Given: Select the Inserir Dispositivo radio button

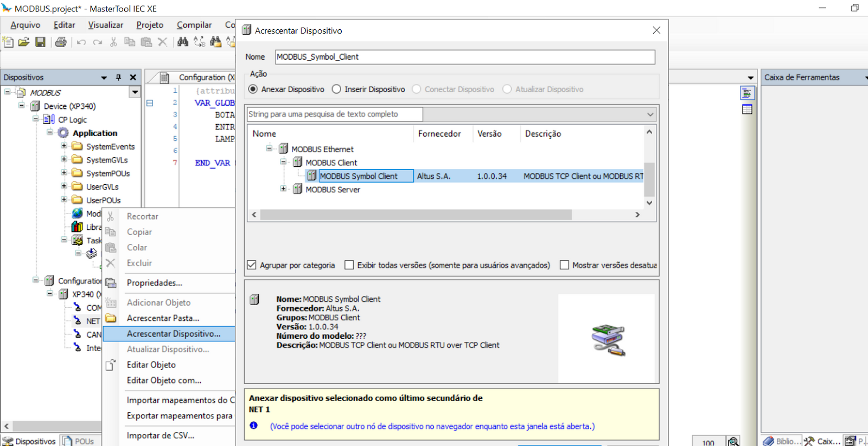Looking at the screenshot, I should tap(336, 89).
